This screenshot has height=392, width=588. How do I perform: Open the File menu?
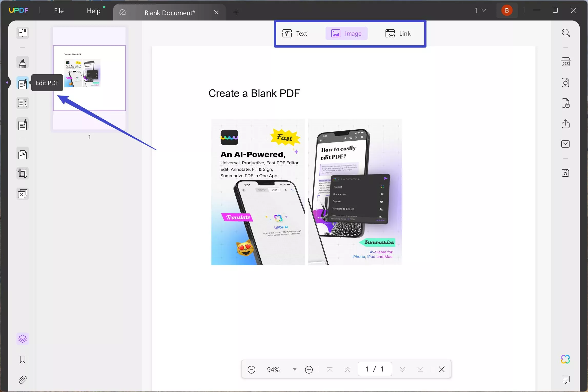[59, 11]
